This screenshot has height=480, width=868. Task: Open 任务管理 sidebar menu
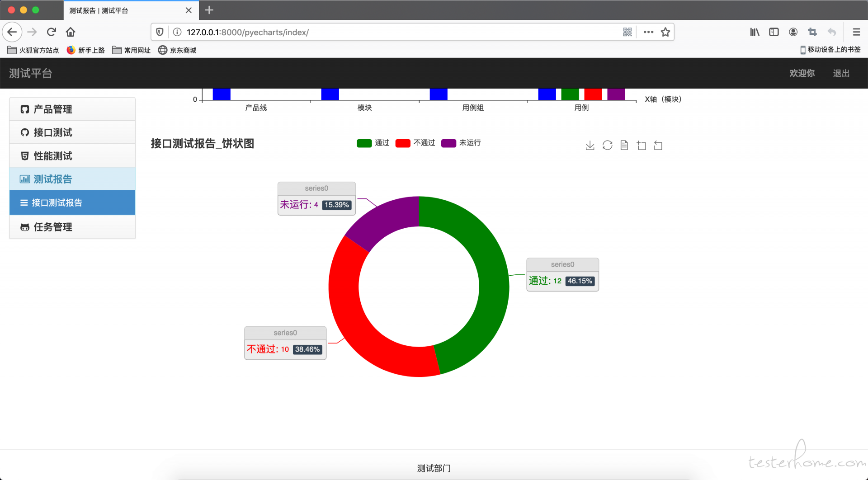(x=72, y=227)
